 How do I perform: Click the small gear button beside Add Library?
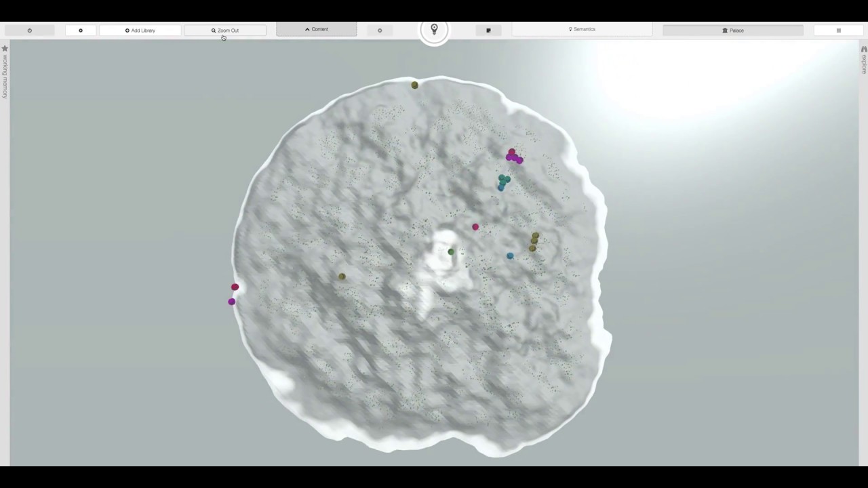click(x=81, y=30)
